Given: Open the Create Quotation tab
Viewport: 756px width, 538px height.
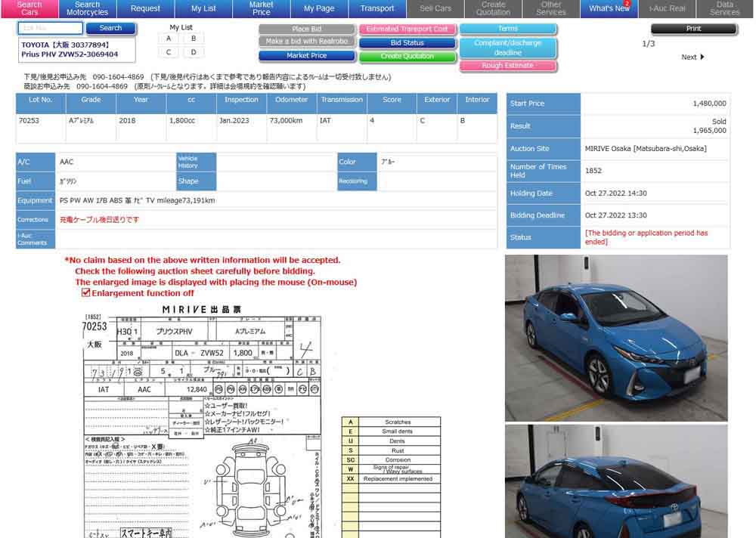Looking at the screenshot, I should click(x=493, y=8).
